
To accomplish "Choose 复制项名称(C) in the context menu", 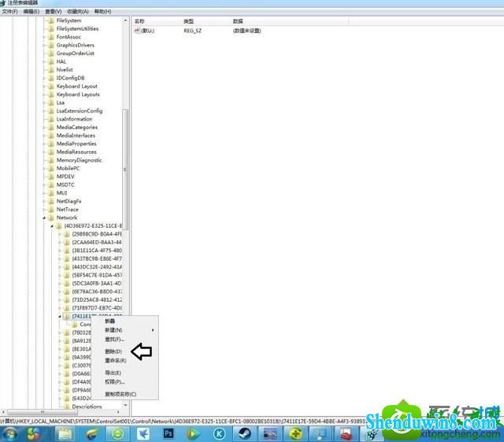I will 120,394.
